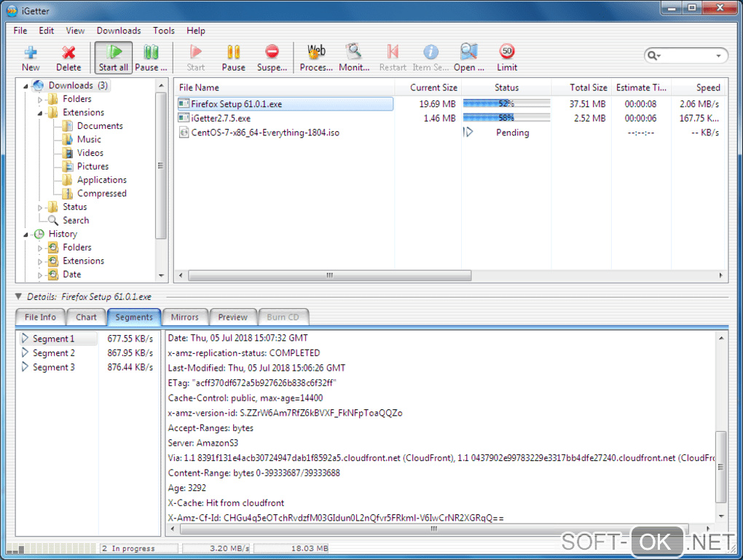Click the iGetter2.7.5.exe file icon
The image size is (743, 560).
click(184, 118)
